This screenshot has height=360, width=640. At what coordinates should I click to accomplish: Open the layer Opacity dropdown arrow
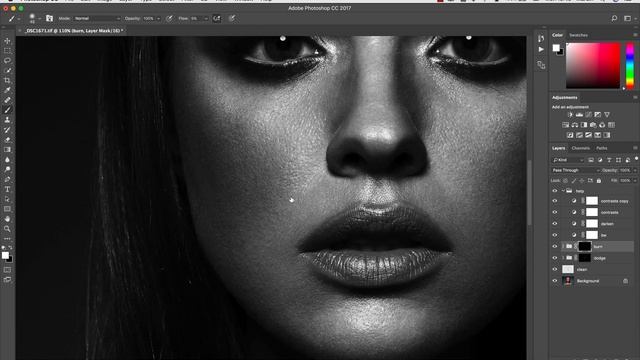[x=634, y=170]
